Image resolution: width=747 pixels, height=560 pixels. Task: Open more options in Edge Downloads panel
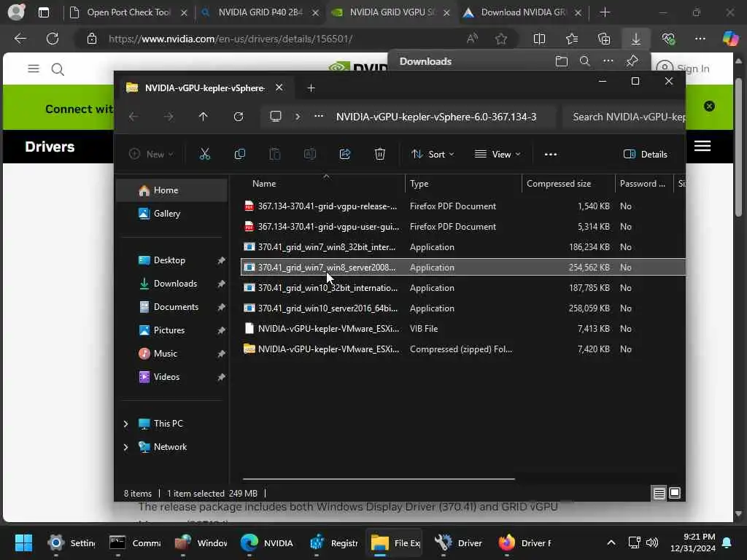tap(608, 61)
